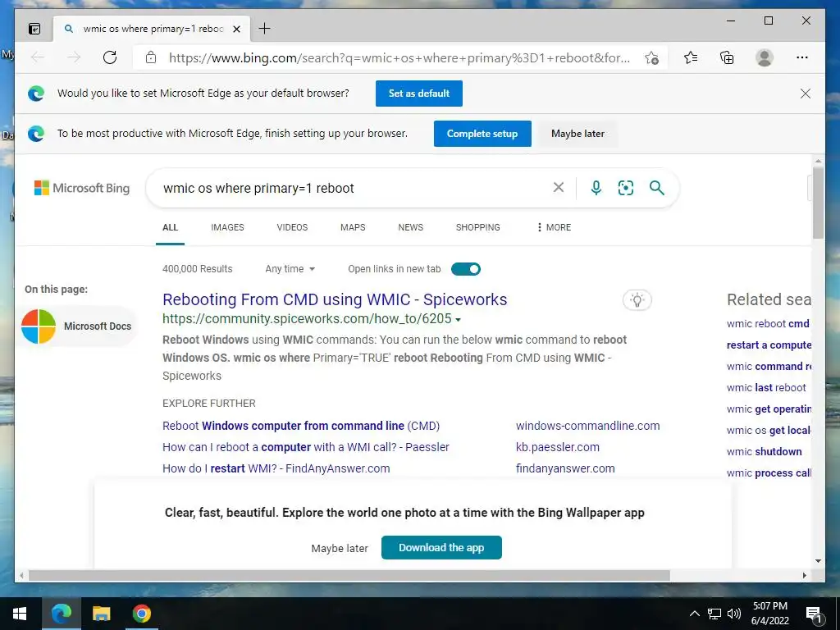Open related search wmic process call
The width and height of the screenshot is (840, 630).
[x=769, y=473]
